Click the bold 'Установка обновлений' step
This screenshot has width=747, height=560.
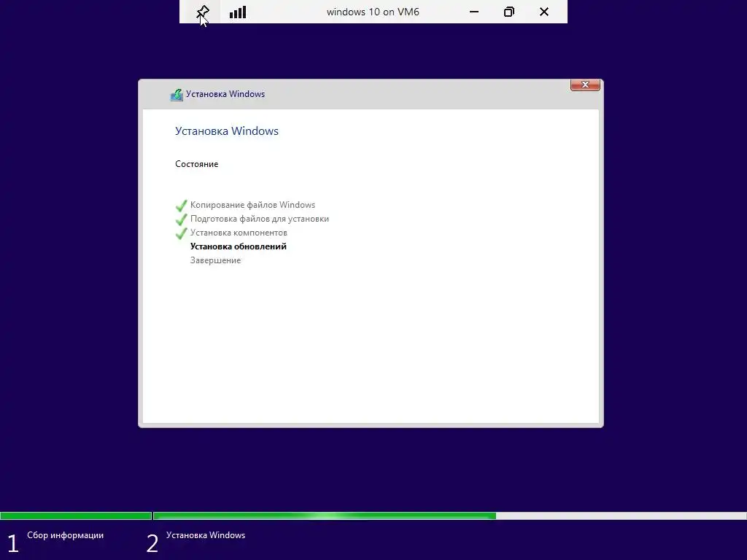[x=239, y=246]
